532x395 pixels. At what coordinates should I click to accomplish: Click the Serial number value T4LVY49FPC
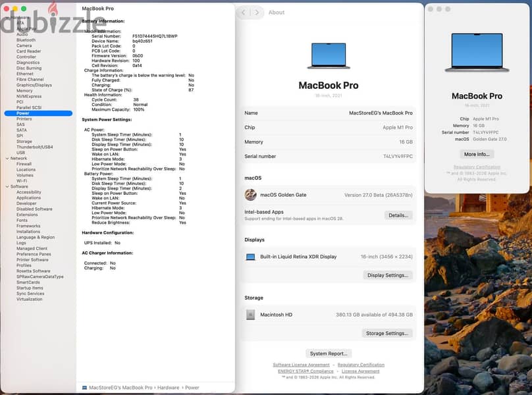tap(398, 157)
